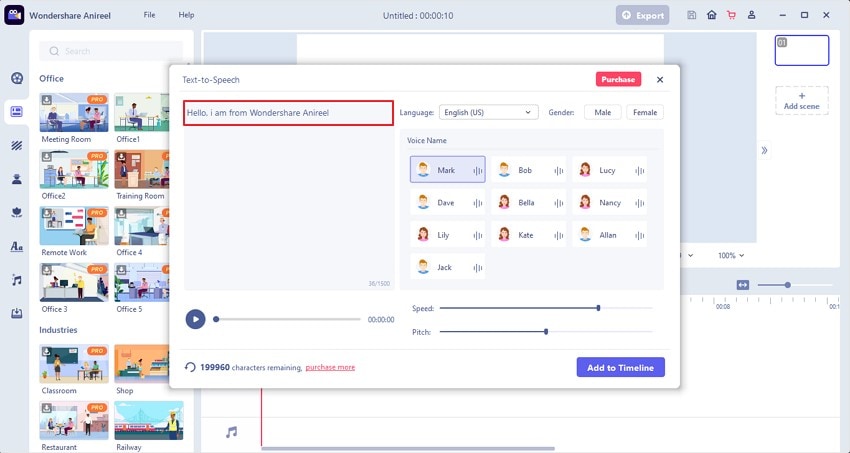
Task: Open the music note sidebar icon
Action: coord(17,280)
